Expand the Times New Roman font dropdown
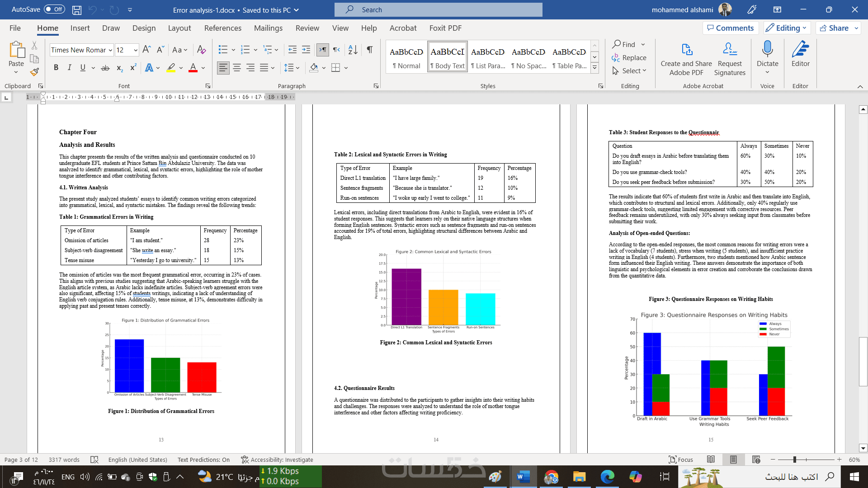868x488 pixels. coord(110,50)
